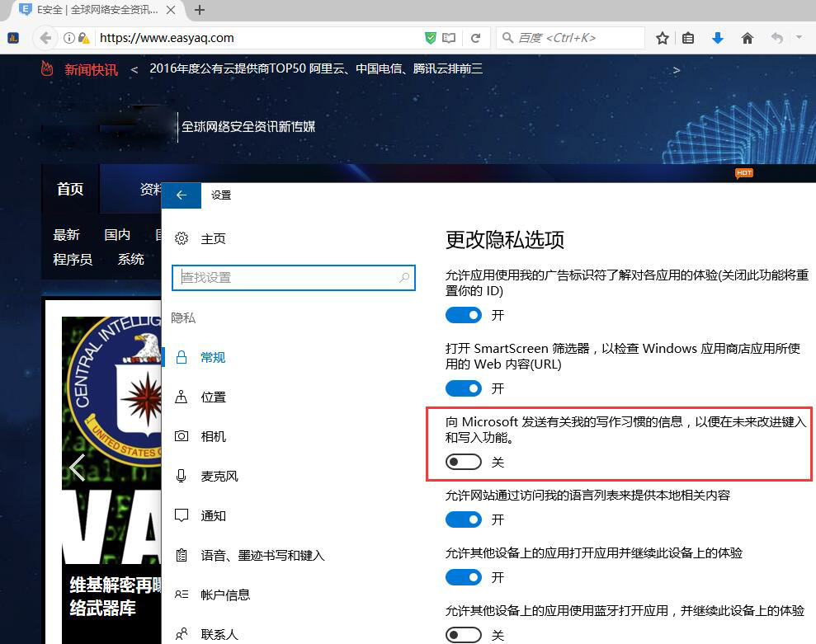Click the undo arrow icon in the browser toolbar
Viewport: 816px width, 644px height.
pos(777,38)
